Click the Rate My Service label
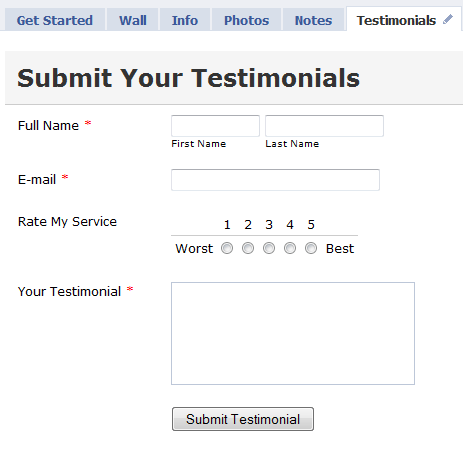 pos(67,222)
